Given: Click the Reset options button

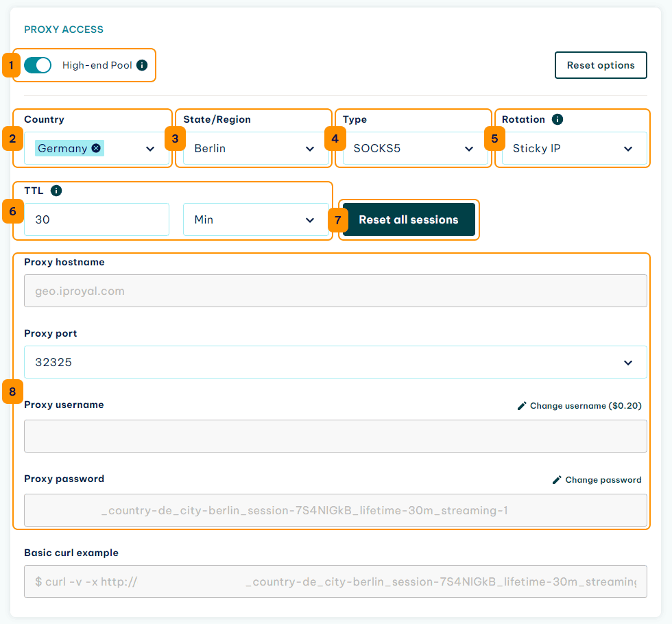Looking at the screenshot, I should (601, 65).
